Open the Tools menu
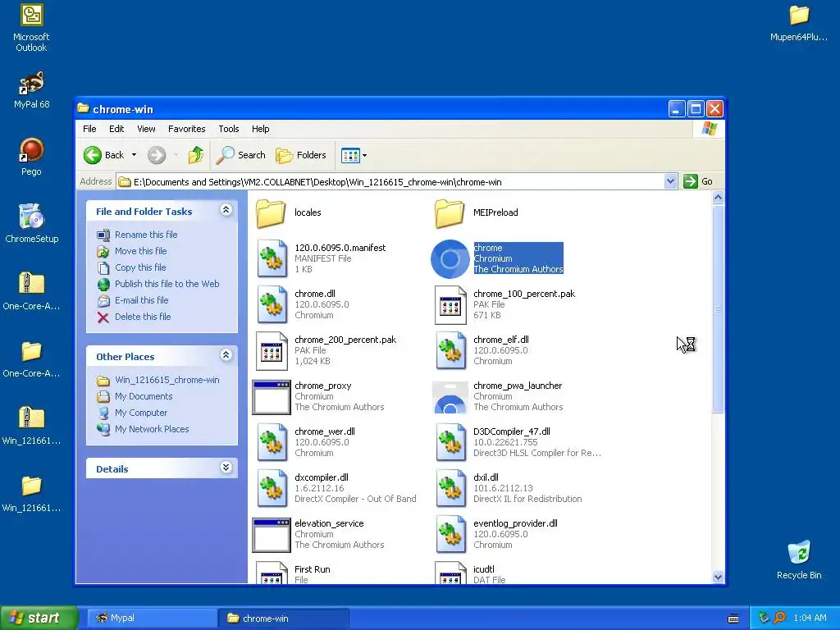Viewport: 840px width, 630px height. pos(229,129)
